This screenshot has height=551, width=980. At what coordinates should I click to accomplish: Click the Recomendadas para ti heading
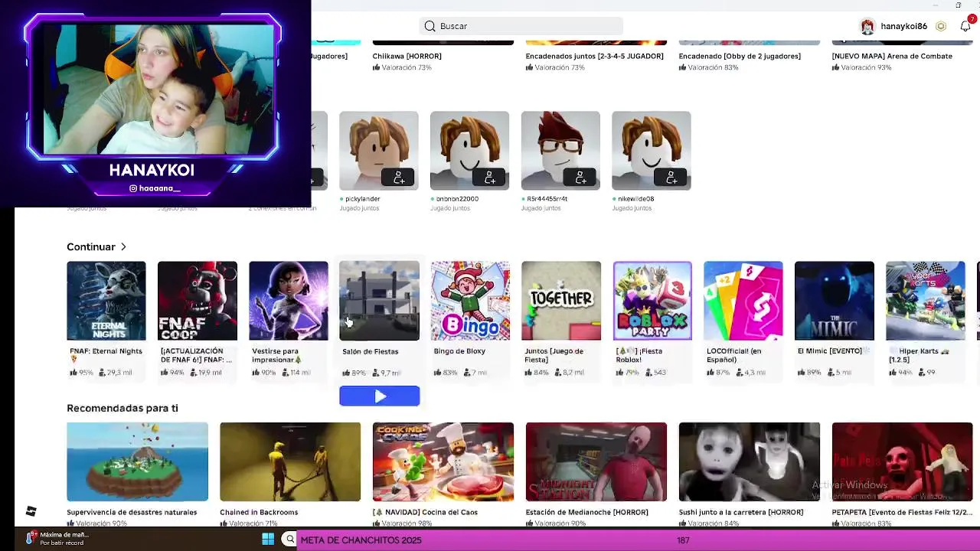click(x=122, y=408)
